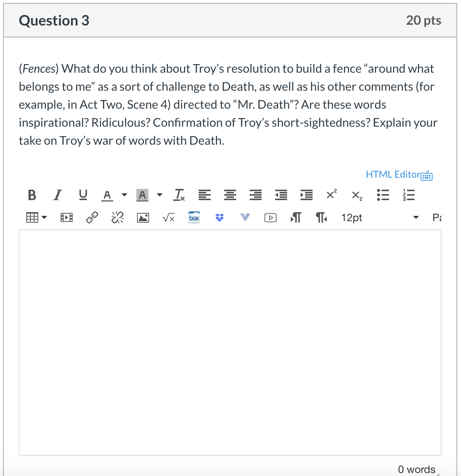Apply superscript formatting
461x476 pixels.
click(331, 195)
